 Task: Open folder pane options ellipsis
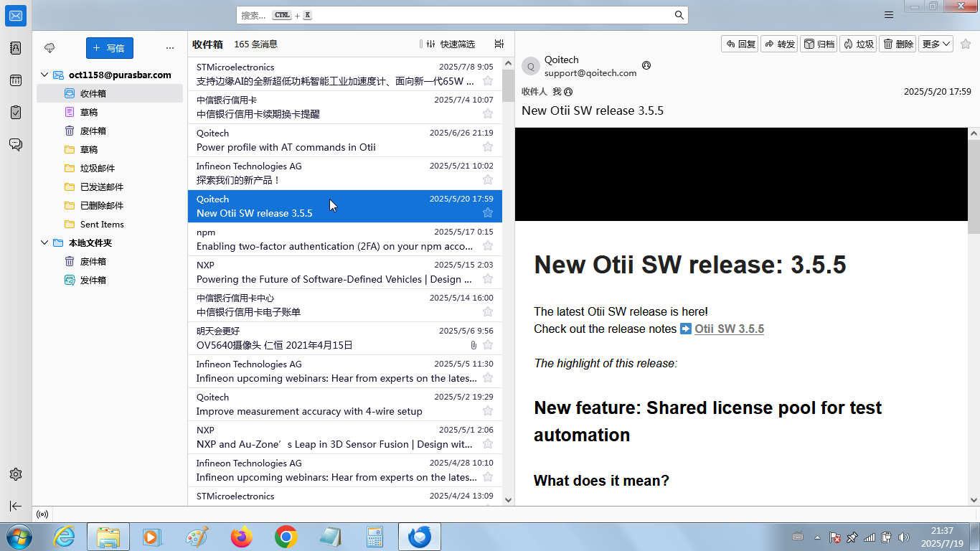point(170,48)
